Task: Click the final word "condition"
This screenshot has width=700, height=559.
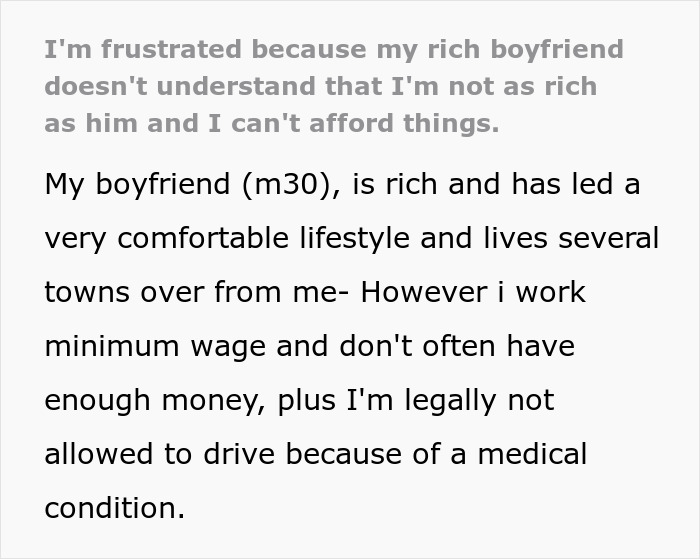Action: point(112,508)
